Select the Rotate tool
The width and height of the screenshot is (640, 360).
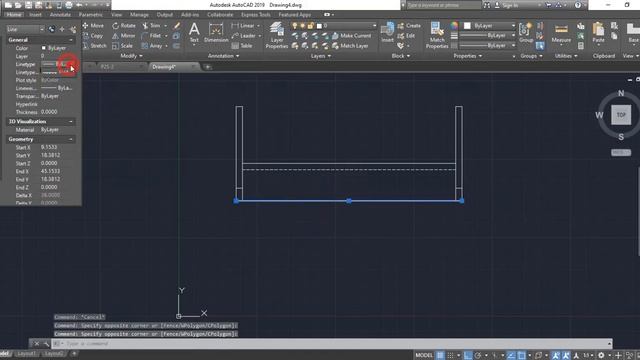pos(124,26)
